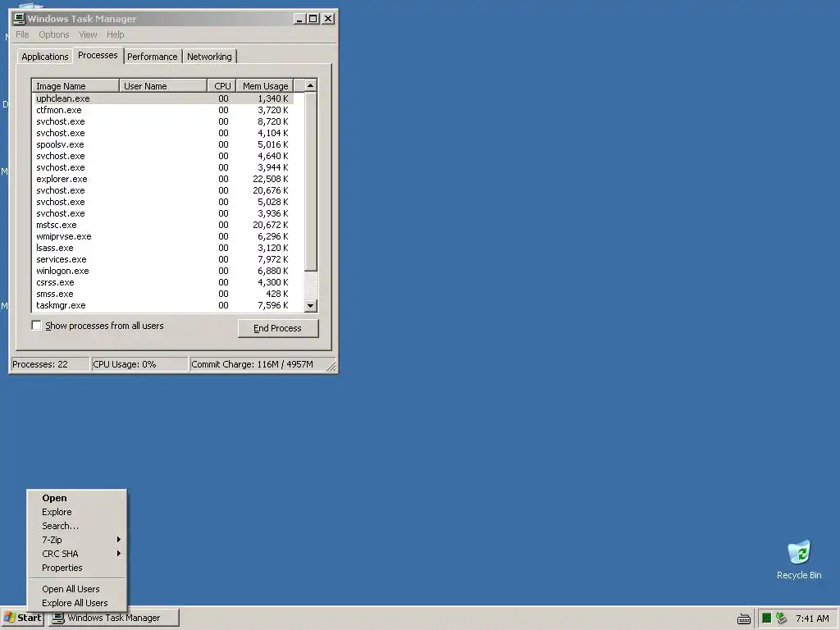Open the Help menu
Viewport: 840px width, 630px height.
[x=115, y=34]
